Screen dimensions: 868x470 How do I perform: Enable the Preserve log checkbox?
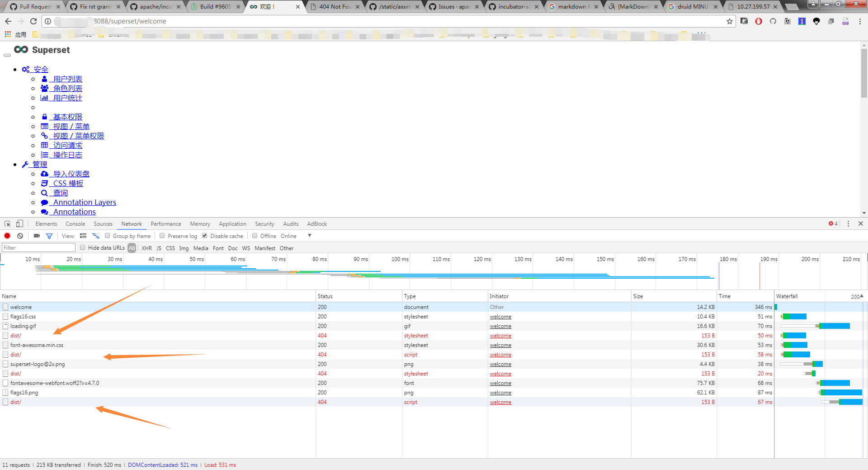coord(162,236)
